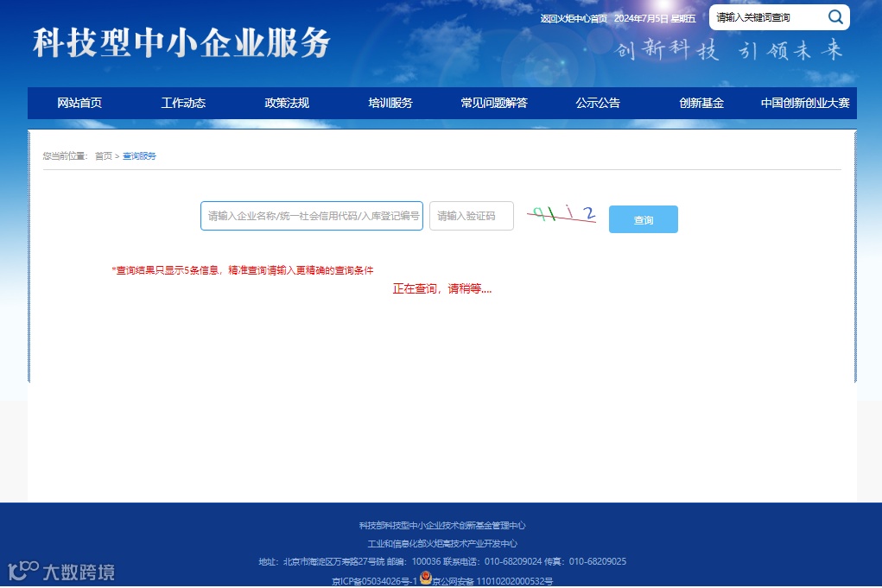Click 工业和信息化部火炬高技术产业开发中心 footer text
The height and width of the screenshot is (588, 882).
442,544
